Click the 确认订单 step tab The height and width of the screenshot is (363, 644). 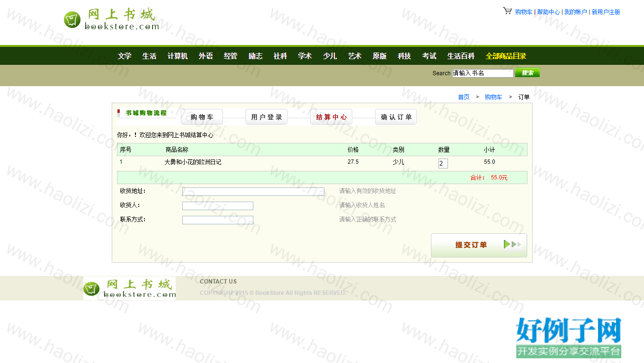(396, 117)
